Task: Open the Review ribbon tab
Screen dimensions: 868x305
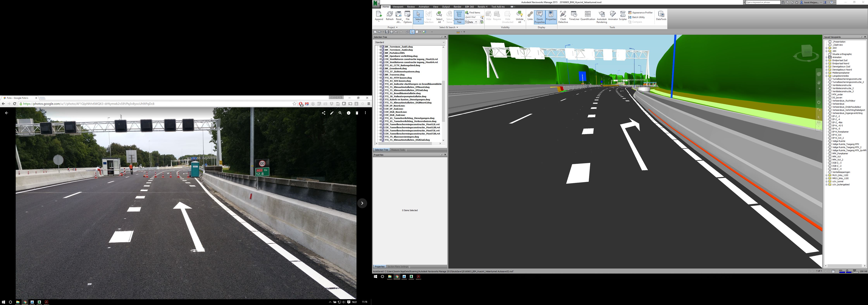Action: point(411,7)
